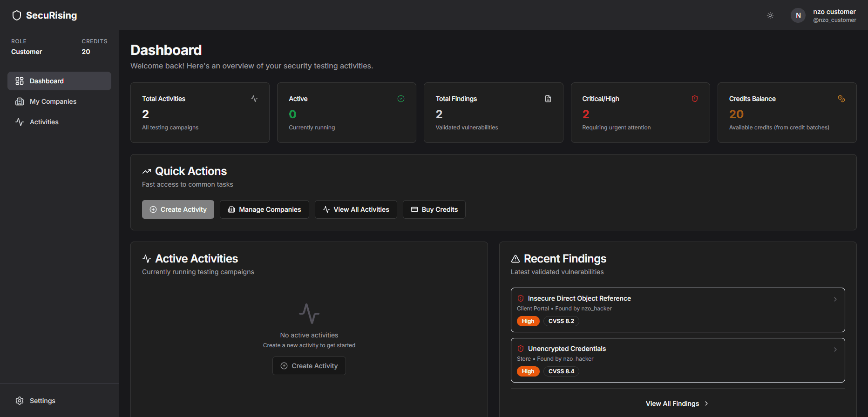Screen dimensions: 868x417
Task: Click the nzo customer username text
Action: [x=834, y=12]
